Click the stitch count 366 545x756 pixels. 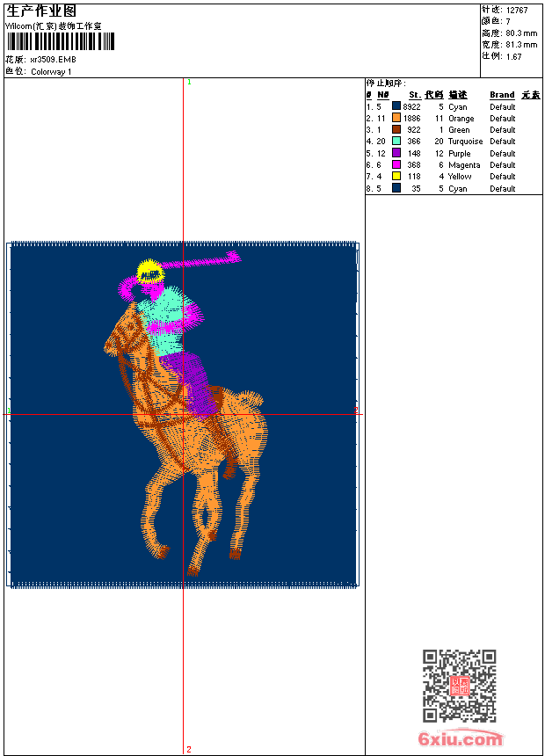(x=414, y=142)
